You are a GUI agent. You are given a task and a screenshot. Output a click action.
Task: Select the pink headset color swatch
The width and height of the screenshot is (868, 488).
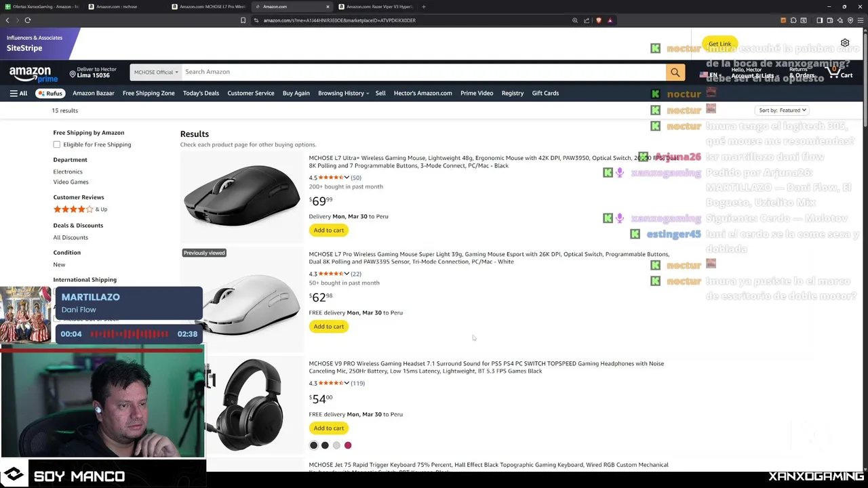coord(348,445)
